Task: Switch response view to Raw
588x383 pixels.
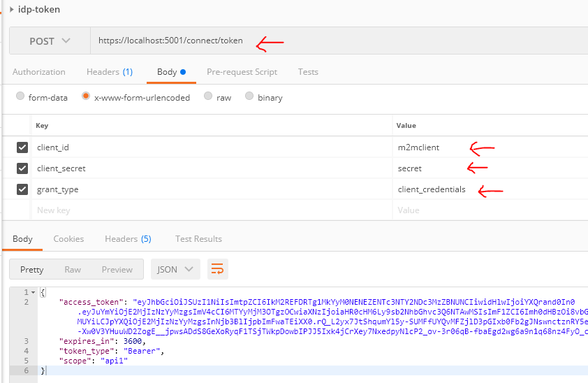Action: click(x=73, y=269)
